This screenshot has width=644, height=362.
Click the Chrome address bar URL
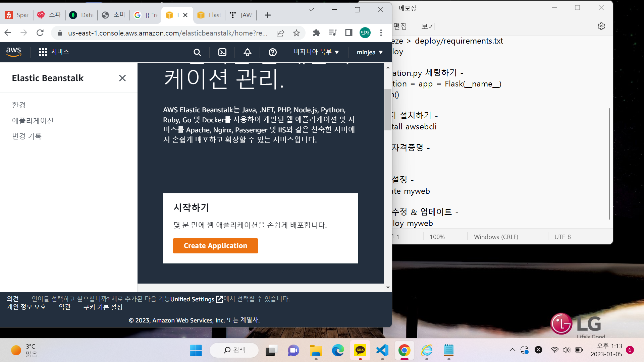tap(168, 33)
